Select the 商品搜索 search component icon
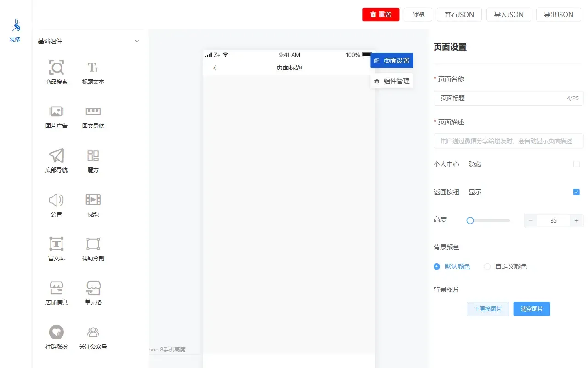 57,68
